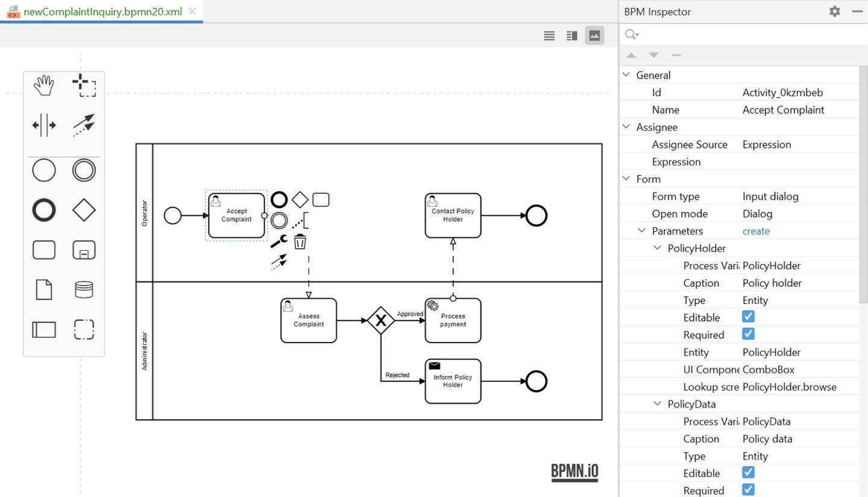
Task: Select the Hand tool in the palette
Action: [x=44, y=86]
